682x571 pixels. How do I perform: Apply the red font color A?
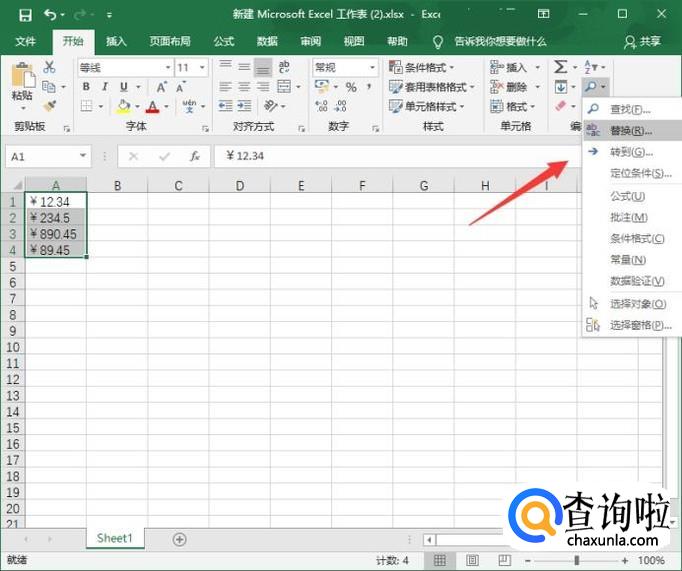coord(153,107)
